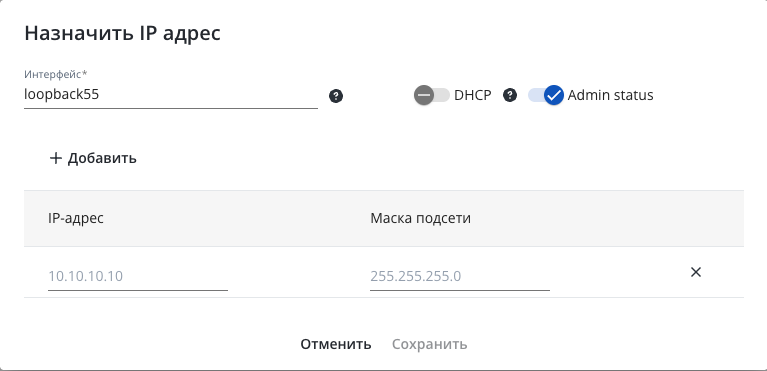Click the plus icon before Добавить
Screen dimensions: 767x371
[x=56, y=158]
